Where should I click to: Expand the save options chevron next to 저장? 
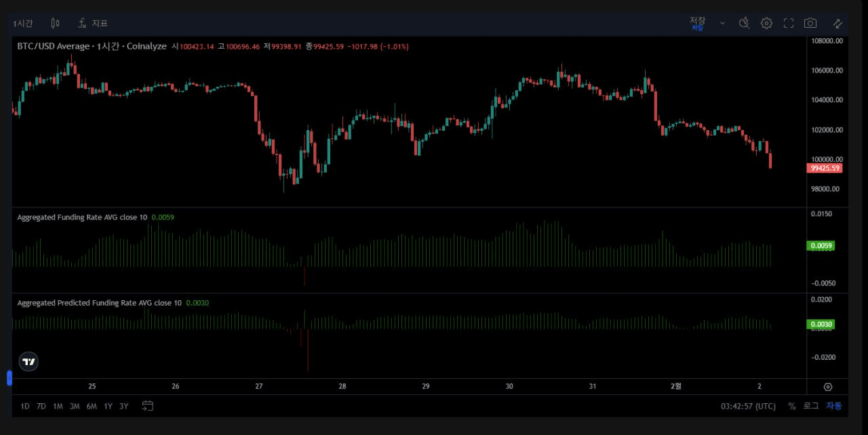[x=721, y=22]
